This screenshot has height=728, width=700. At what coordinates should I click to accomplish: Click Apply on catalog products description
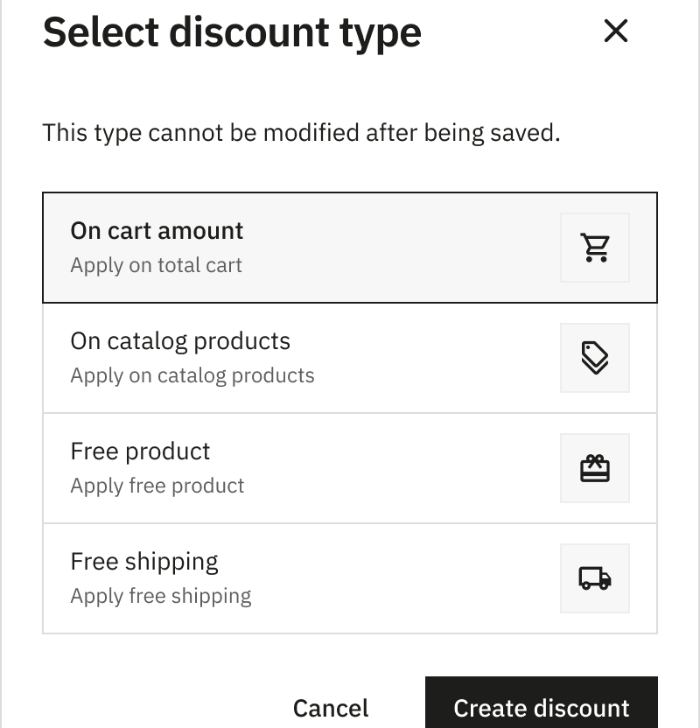[192, 375]
